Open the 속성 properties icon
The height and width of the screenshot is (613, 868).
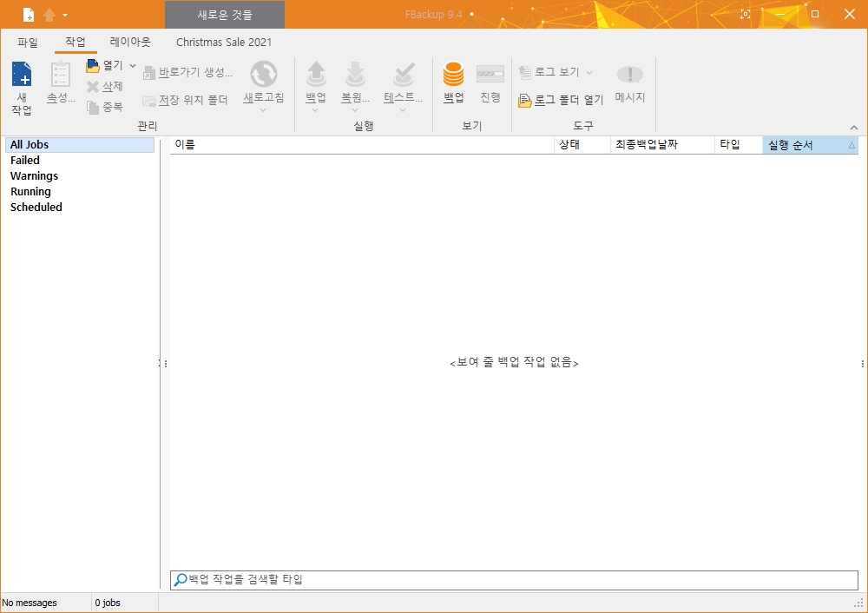point(61,74)
